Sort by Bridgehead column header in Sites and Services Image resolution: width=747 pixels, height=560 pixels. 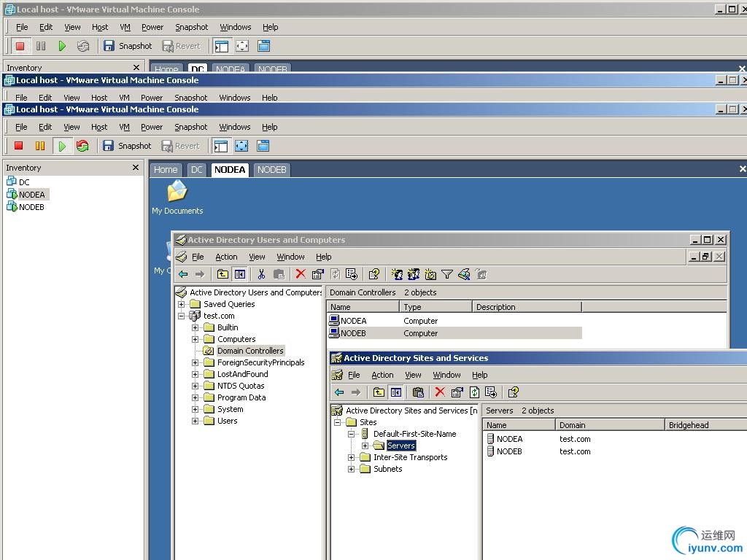pyautogui.click(x=705, y=425)
